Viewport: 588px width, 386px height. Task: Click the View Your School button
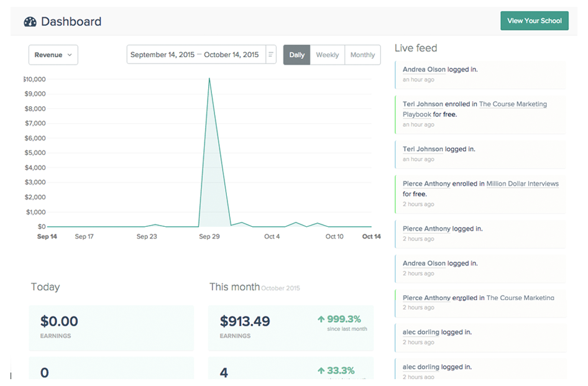pyautogui.click(x=534, y=21)
